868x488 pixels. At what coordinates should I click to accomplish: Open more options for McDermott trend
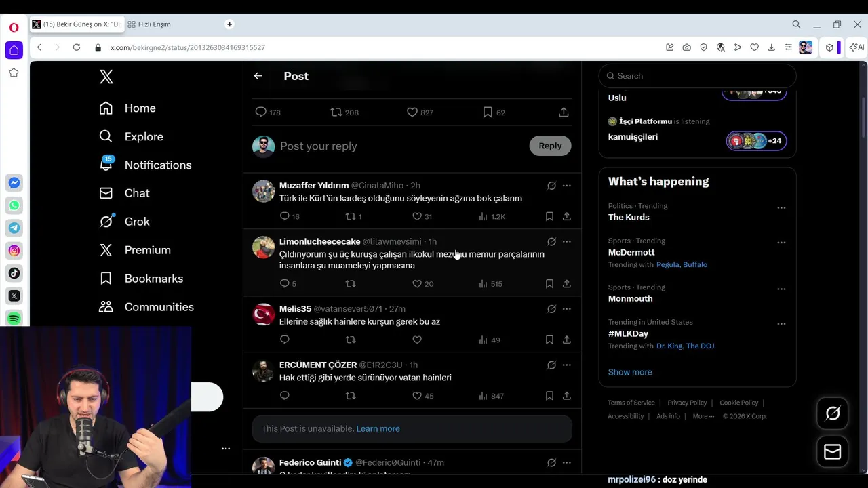click(x=781, y=243)
